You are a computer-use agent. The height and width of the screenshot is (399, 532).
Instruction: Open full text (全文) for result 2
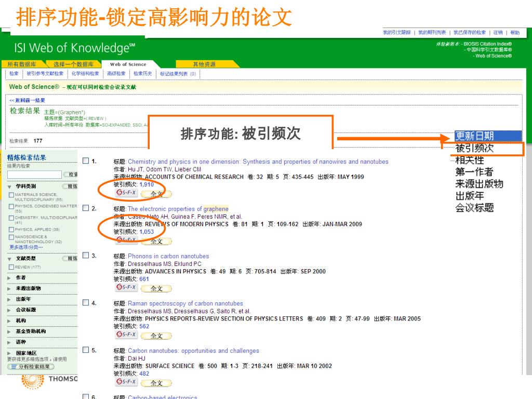pos(156,241)
